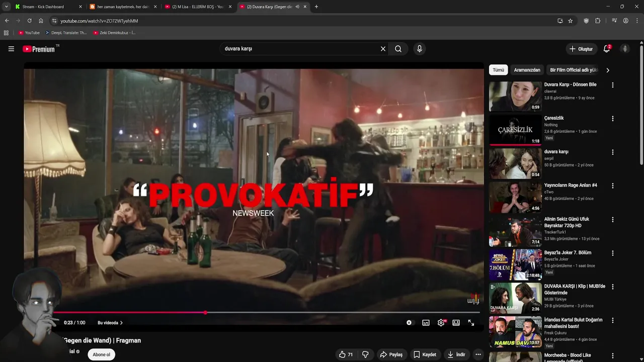This screenshot has width=644, height=362.
Task: Open options for 'Beyaz'la Joker 7. Bölüm'
Action: point(612,253)
